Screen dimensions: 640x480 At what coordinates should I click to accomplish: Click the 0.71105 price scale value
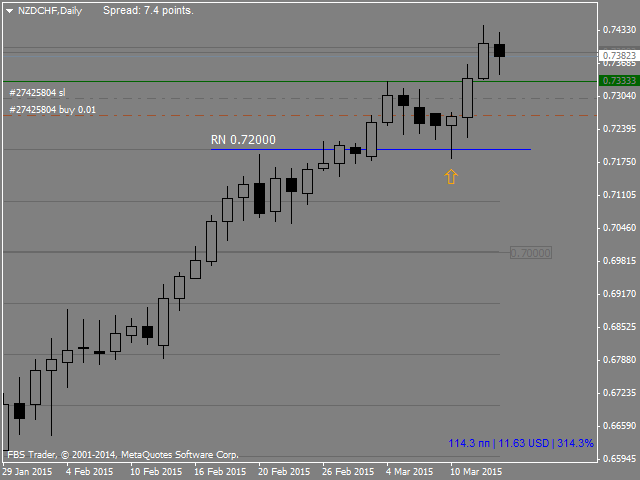click(620, 195)
